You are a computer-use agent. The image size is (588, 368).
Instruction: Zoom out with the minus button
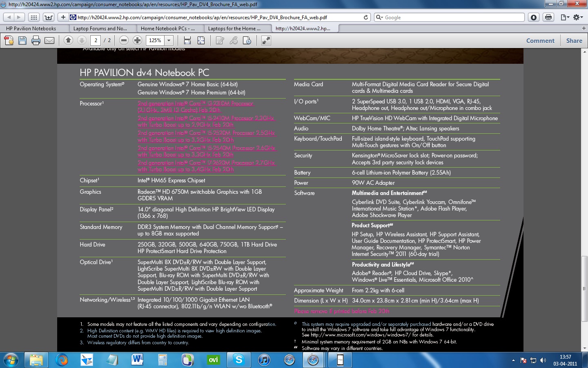[x=124, y=40]
